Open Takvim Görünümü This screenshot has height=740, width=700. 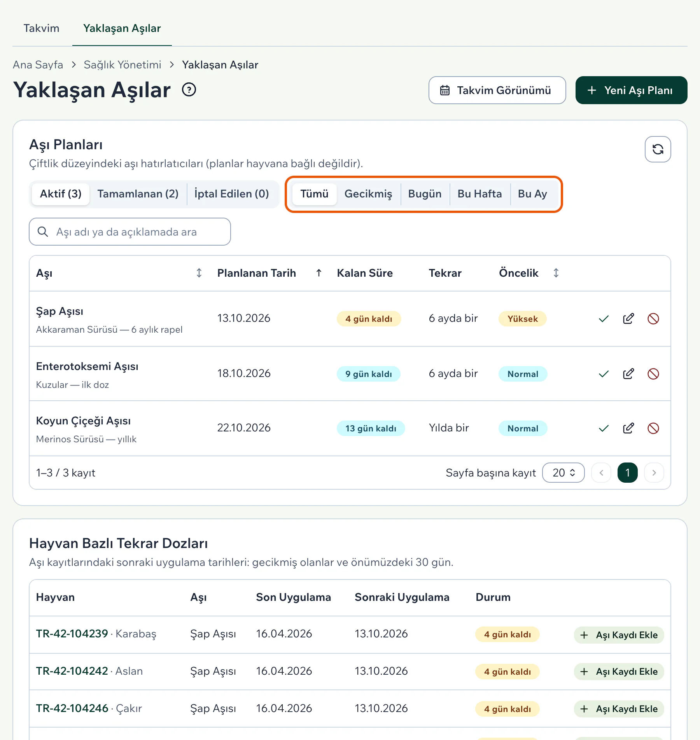point(497,90)
